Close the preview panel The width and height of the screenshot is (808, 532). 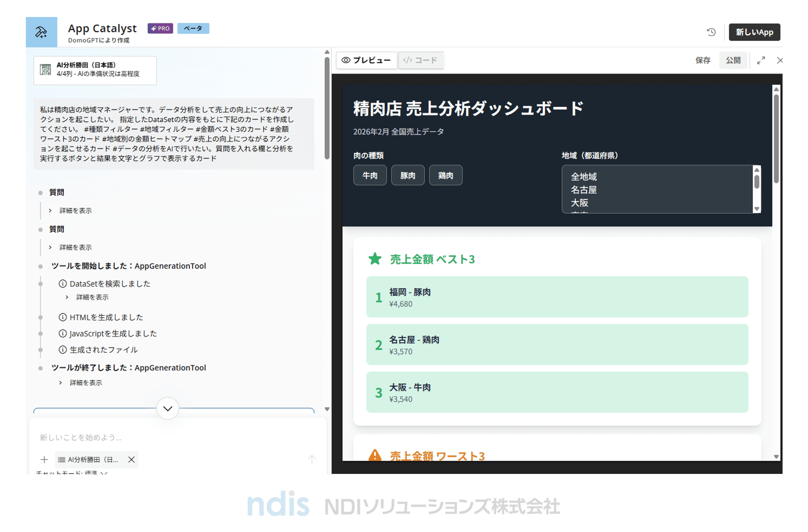click(x=780, y=60)
